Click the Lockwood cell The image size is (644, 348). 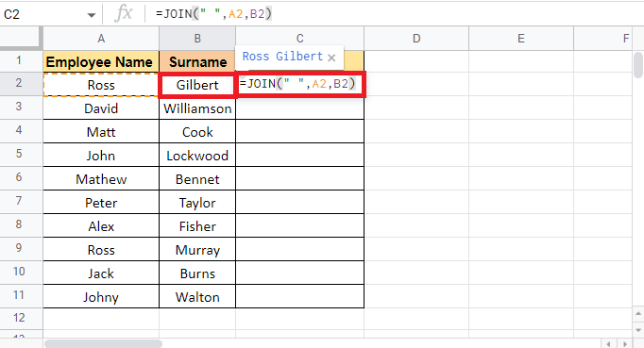click(197, 156)
